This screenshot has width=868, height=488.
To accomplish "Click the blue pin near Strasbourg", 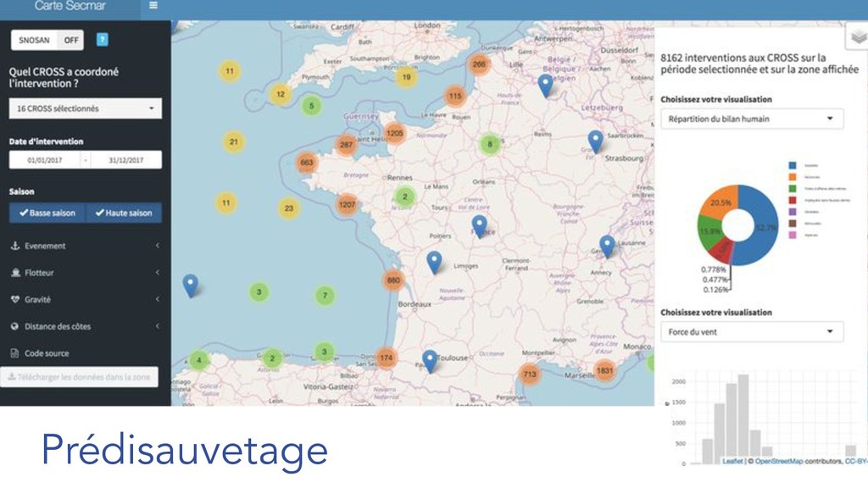I will [596, 141].
